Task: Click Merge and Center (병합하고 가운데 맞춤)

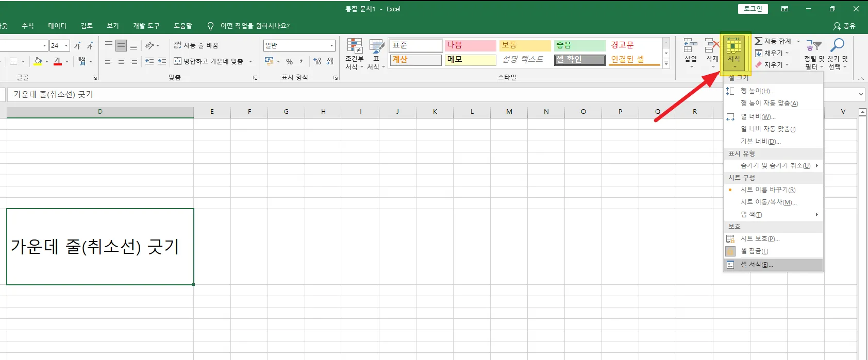Action: pos(208,61)
